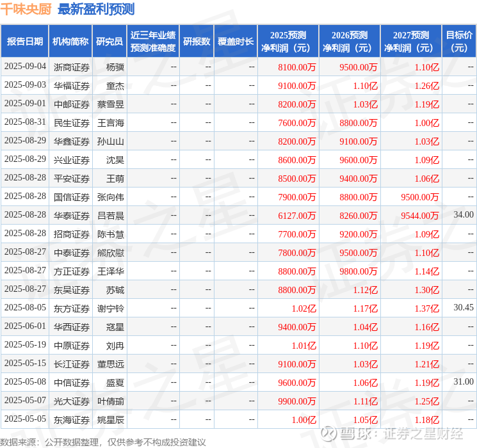Click the 8600.00万 profit value
The width and height of the screenshot is (477, 448).
pyautogui.click(x=297, y=159)
